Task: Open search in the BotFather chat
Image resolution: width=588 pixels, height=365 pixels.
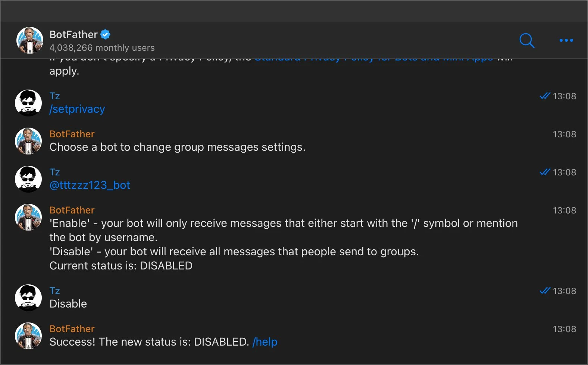Action: pos(527,40)
